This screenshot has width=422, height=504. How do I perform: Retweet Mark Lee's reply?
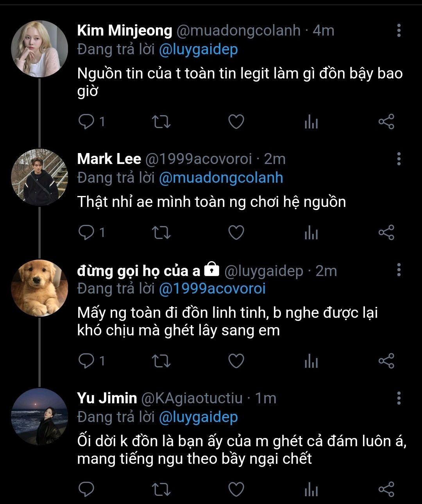161,233
